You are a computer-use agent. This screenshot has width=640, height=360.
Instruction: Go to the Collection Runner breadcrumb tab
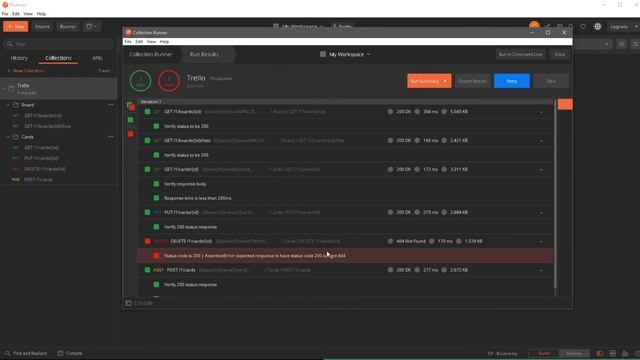point(151,54)
